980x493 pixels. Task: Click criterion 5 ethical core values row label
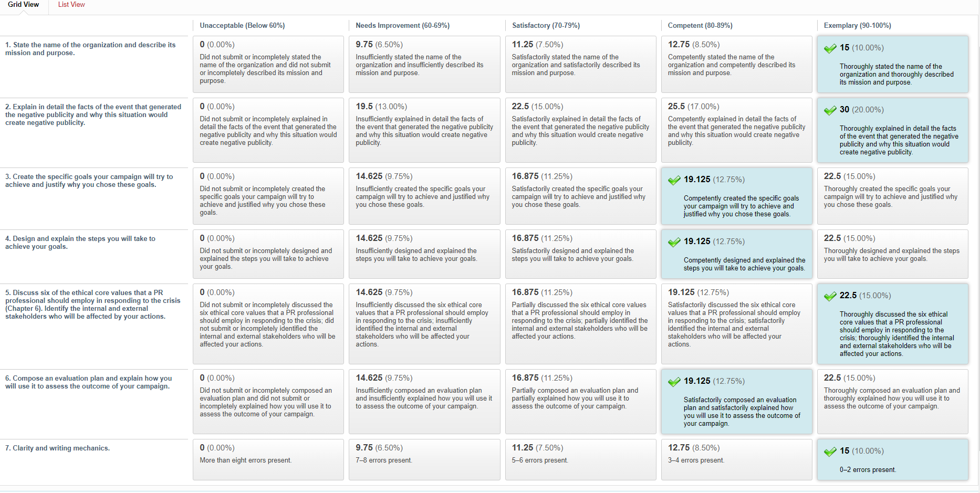[93, 305]
